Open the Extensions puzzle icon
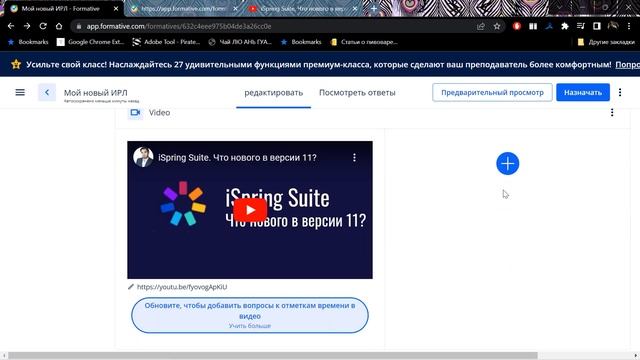Image resolution: width=640 pixels, height=360 pixels. (x=565, y=26)
